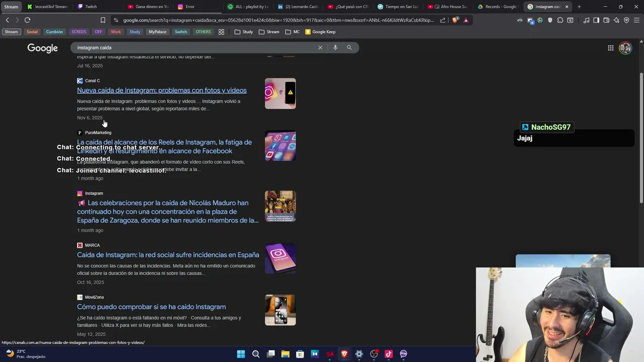Start voice search with microphone icon

pyautogui.click(x=335, y=47)
